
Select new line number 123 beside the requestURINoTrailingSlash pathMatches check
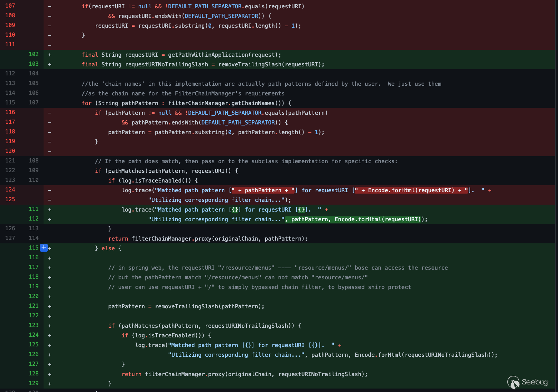34,325
